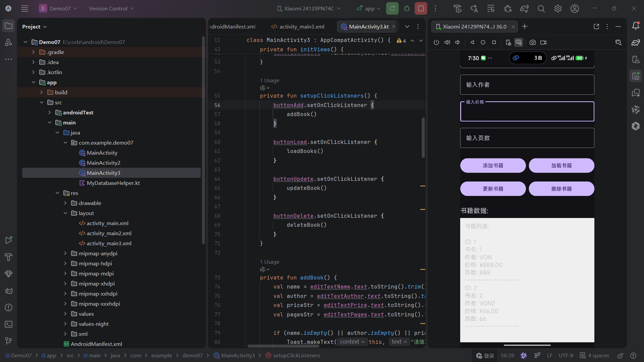The image size is (644, 362).
Task: Add a new device tab
Action: (x=525, y=27)
